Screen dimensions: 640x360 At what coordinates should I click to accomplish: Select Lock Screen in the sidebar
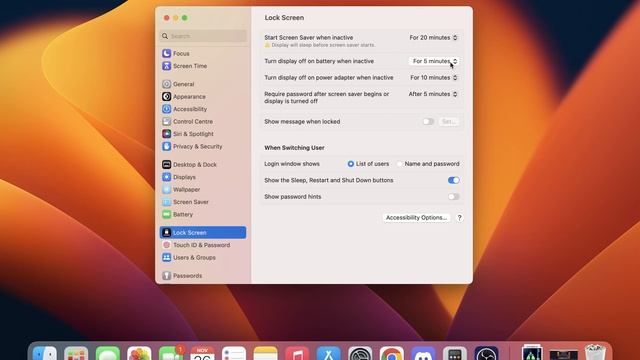[x=203, y=233]
